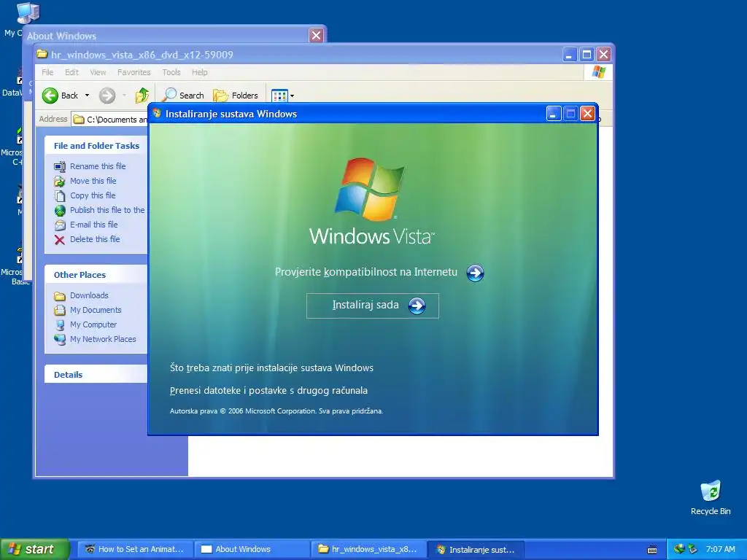Click Publish this file to the Web
Viewport: 747px width, 560px height.
pyautogui.click(x=107, y=210)
